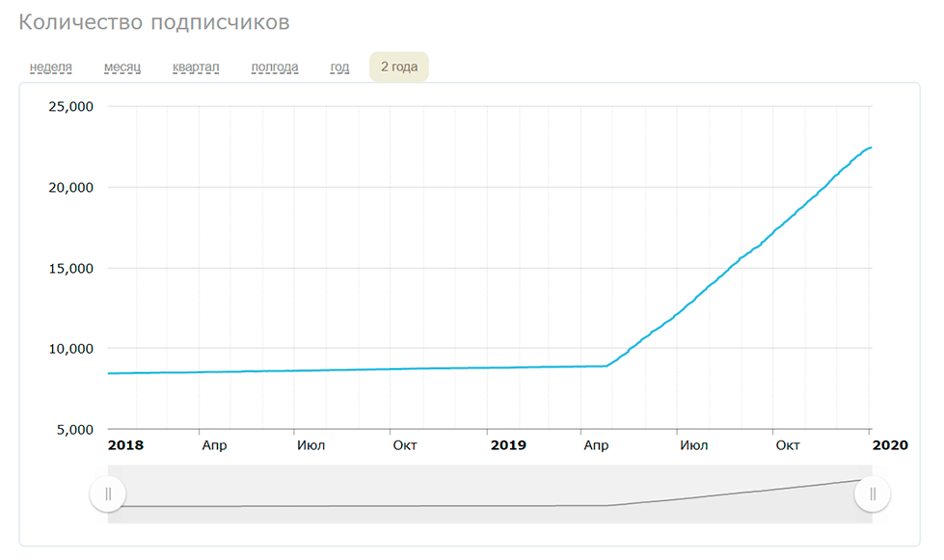944x560 pixels.
Task: Click the active "2 года" tab
Action: tap(399, 67)
